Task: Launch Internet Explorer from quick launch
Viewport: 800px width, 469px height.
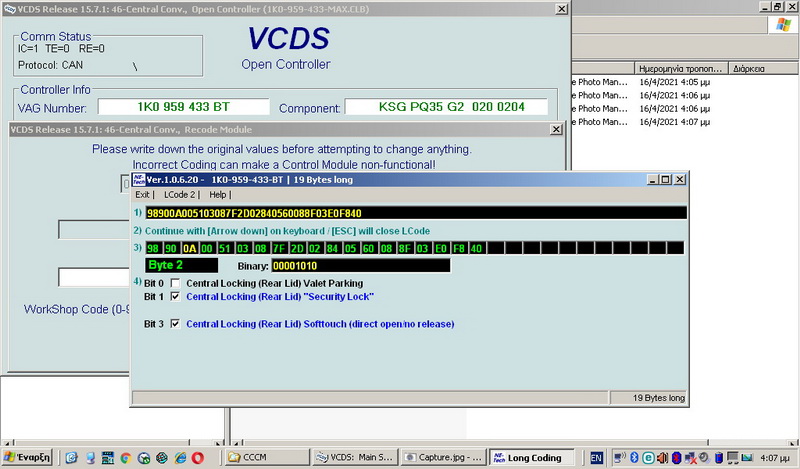Action: tap(180, 458)
